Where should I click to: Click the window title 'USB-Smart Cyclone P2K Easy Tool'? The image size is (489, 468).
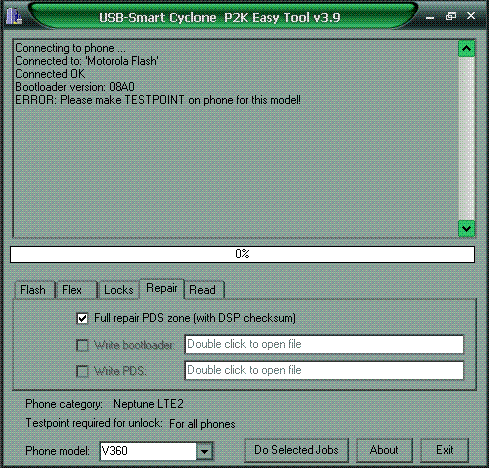click(x=220, y=17)
